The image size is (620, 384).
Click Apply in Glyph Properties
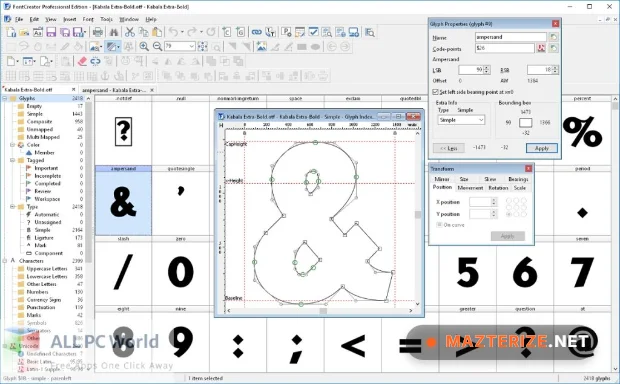(542, 148)
